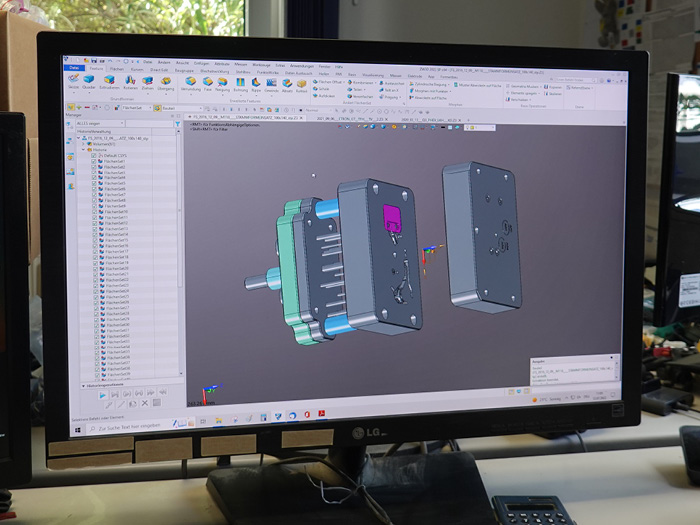700x525 pixels.
Task: Select the Rippe rib tool
Action: pos(256,85)
